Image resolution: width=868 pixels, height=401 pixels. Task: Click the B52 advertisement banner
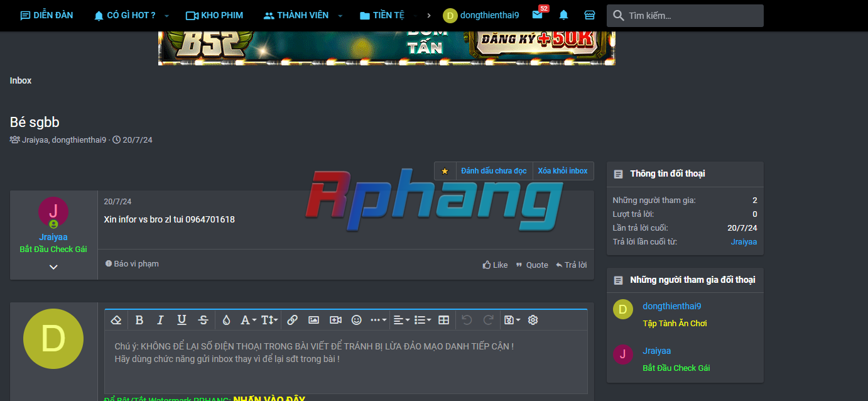387,48
